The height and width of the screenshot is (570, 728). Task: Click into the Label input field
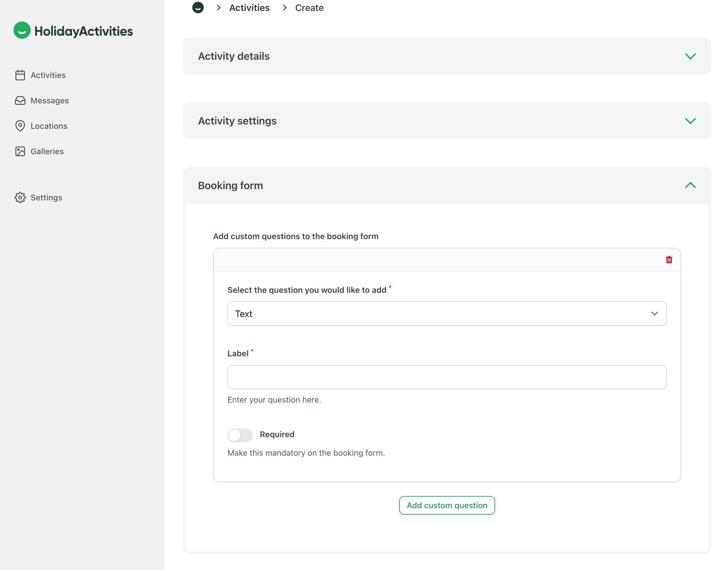[x=447, y=377]
